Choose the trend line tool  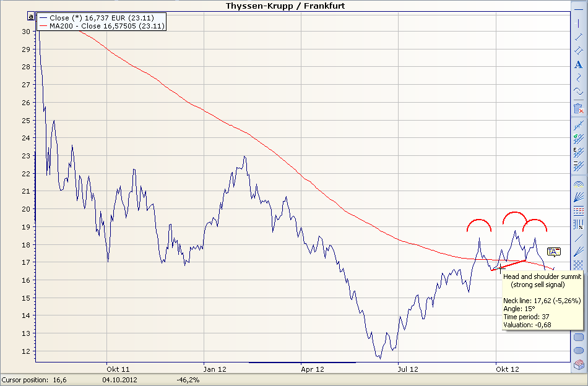point(578,36)
